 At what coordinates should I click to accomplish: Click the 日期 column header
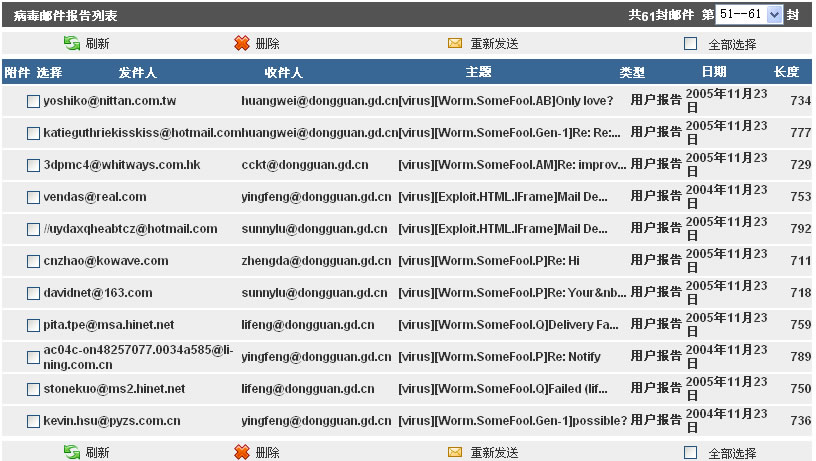pos(714,73)
